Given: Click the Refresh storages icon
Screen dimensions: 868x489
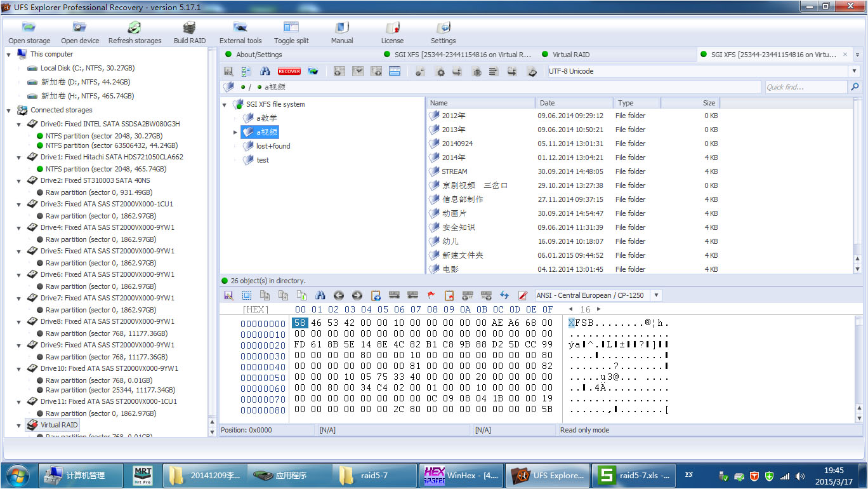Looking at the screenshot, I should click(135, 27).
